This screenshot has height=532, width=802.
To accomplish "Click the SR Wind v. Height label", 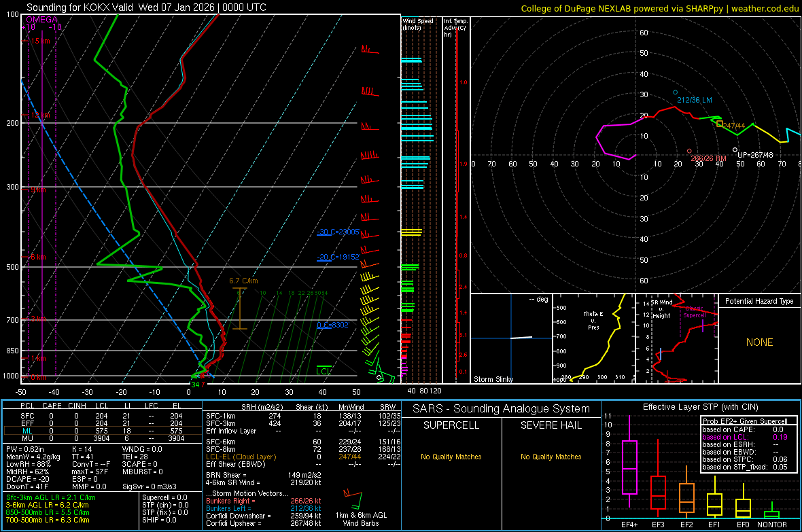I will coord(661,309).
